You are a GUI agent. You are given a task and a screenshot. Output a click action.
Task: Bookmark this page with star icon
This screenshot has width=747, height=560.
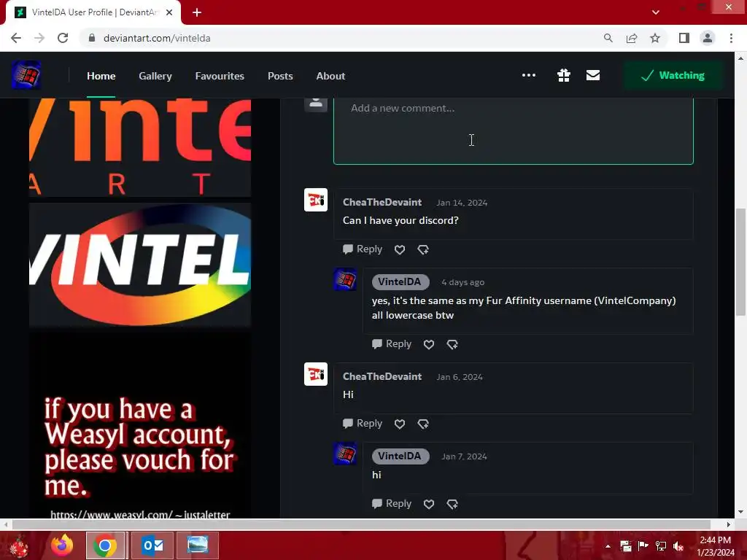[655, 38]
